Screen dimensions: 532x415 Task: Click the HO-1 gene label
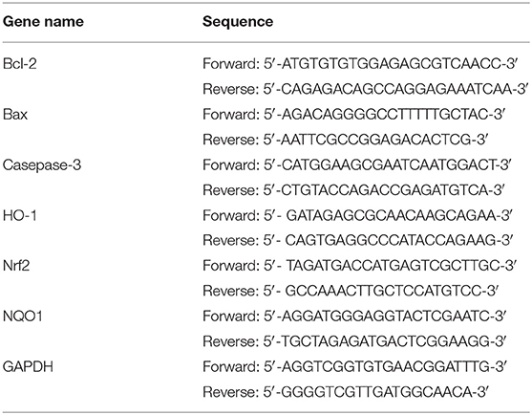[20, 215]
